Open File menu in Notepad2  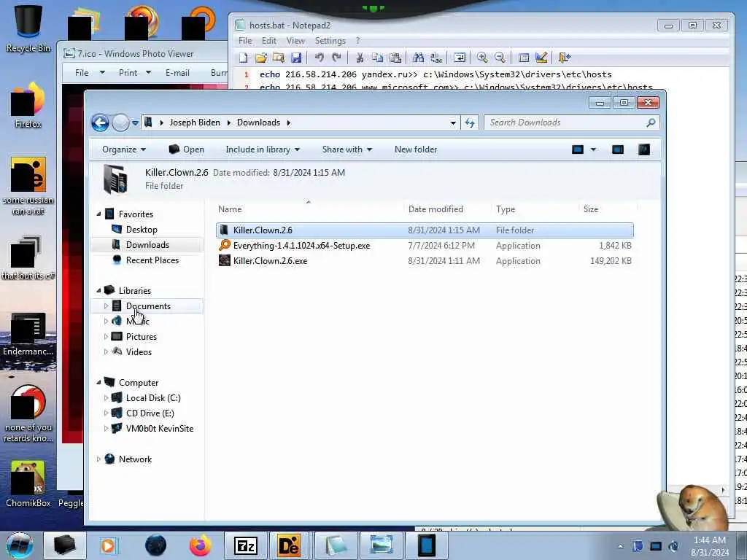245,41
